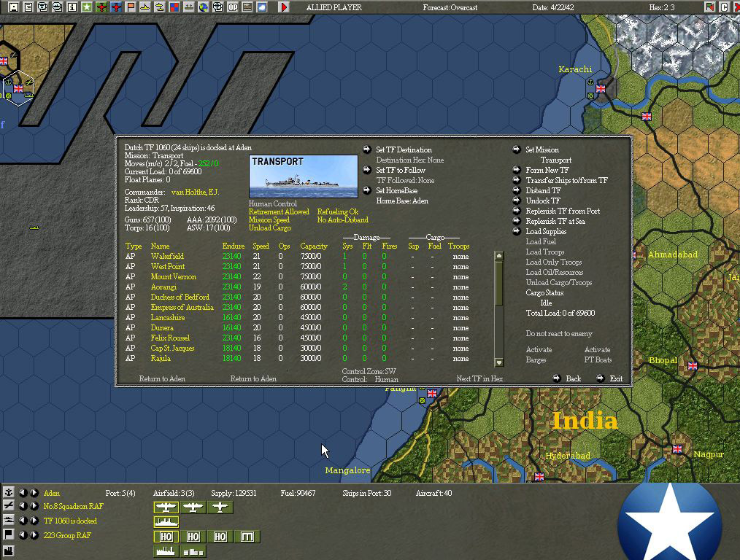Click next-base arrow next to Aden
The height and width of the screenshot is (560, 740).
[x=34, y=493]
